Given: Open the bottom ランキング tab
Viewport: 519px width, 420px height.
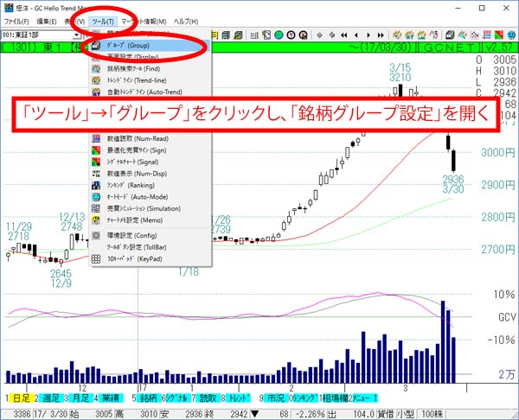Looking at the screenshot, I should 304,398.
